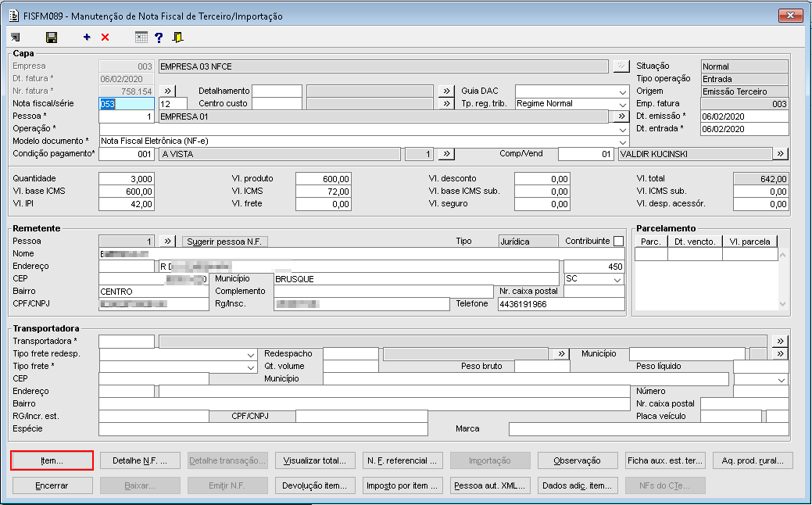
Task: Click the blue question mark help icon
Action: click(x=159, y=38)
